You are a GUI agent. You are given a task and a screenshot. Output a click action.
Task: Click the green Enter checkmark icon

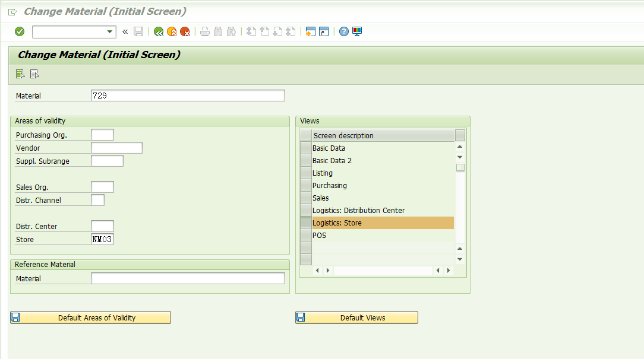click(x=20, y=31)
